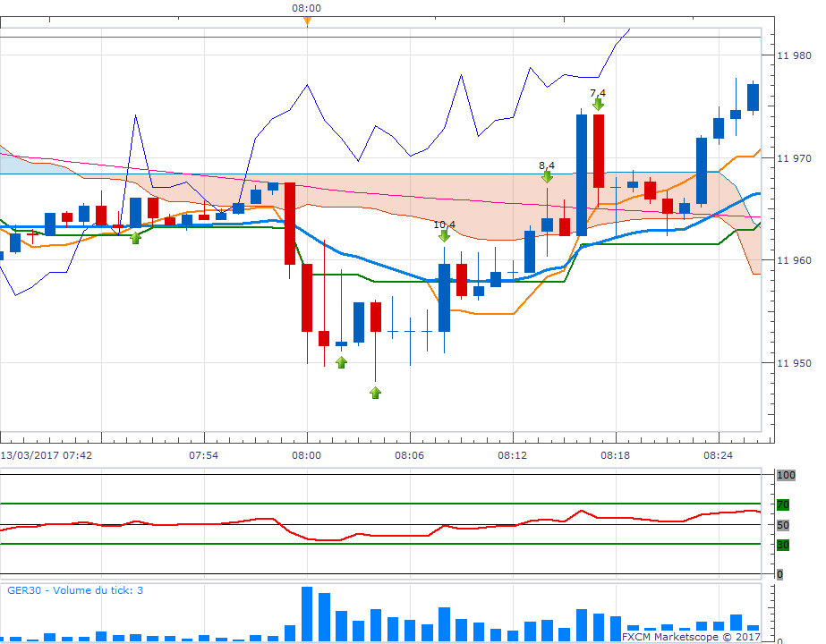The height and width of the screenshot is (644, 826).
Task: Click the RSI 70 level label
Action: (x=783, y=505)
